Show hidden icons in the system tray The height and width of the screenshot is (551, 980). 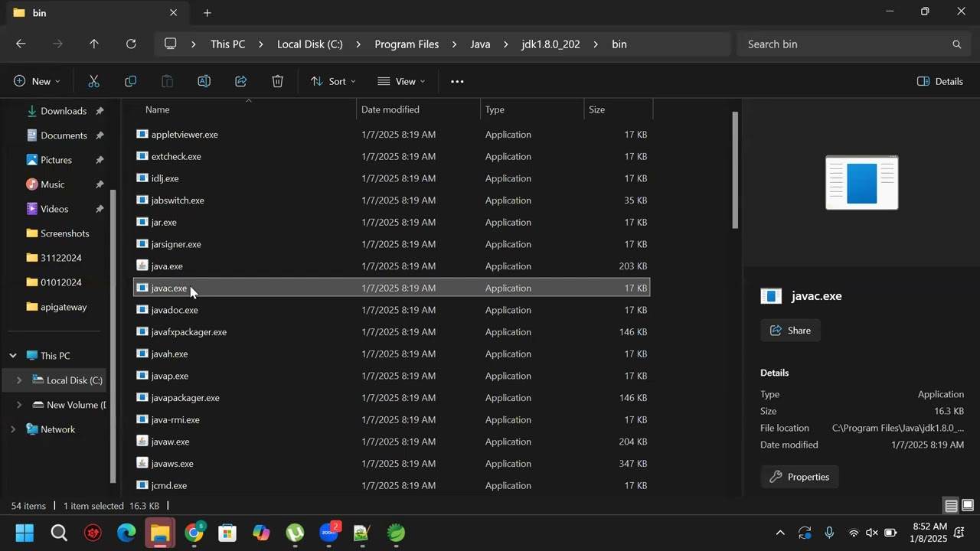pos(780,533)
